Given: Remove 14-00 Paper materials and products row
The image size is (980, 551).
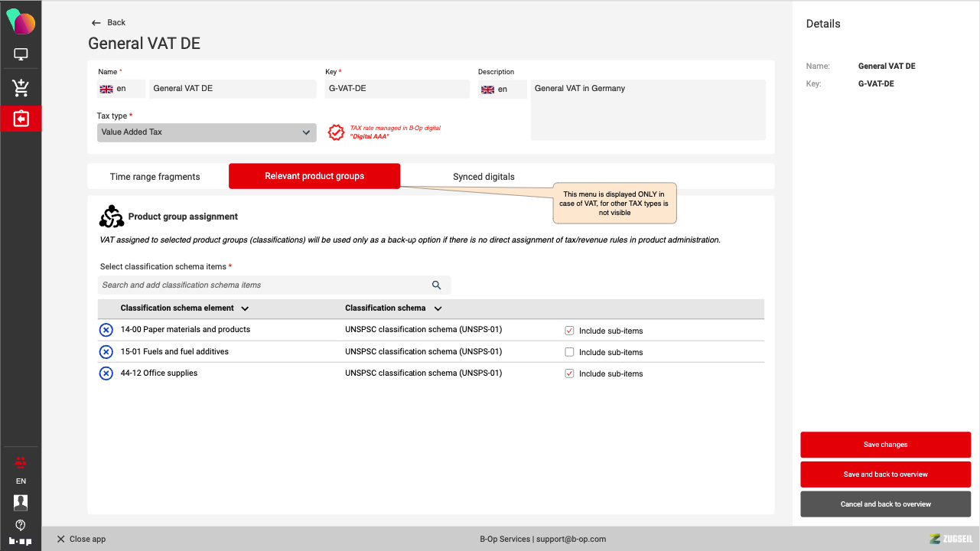Looking at the screenshot, I should (x=106, y=330).
